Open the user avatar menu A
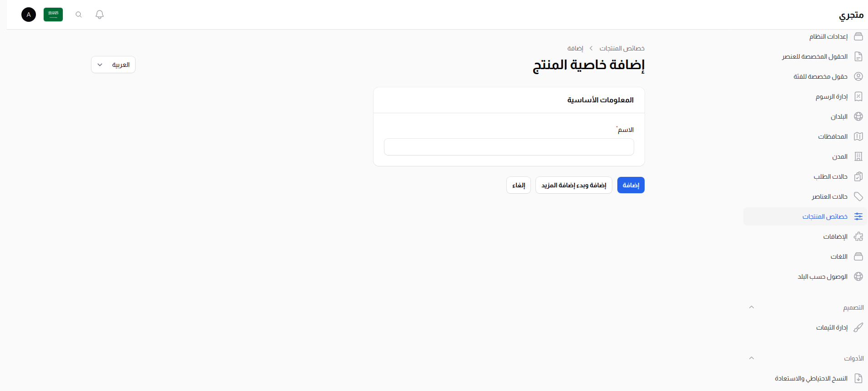868x391 pixels. [29, 15]
